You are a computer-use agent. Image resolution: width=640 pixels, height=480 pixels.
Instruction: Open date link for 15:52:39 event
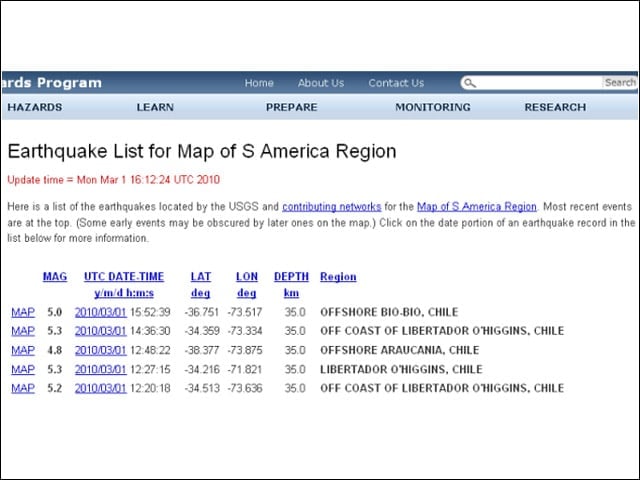coord(100,312)
